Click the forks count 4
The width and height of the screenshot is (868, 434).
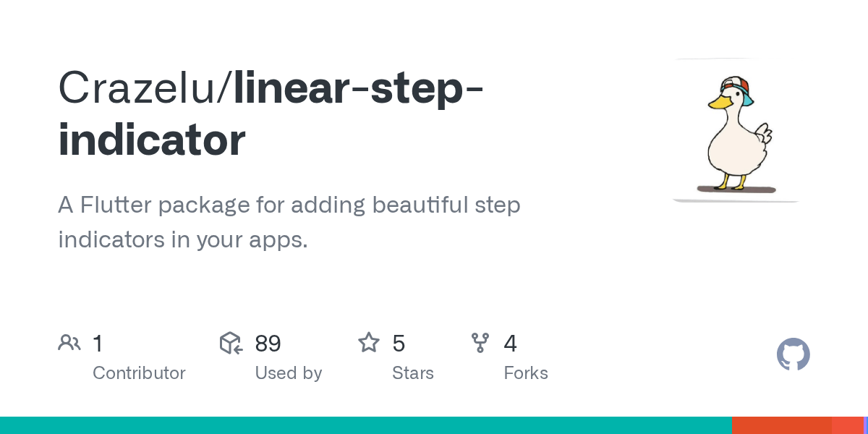(510, 344)
